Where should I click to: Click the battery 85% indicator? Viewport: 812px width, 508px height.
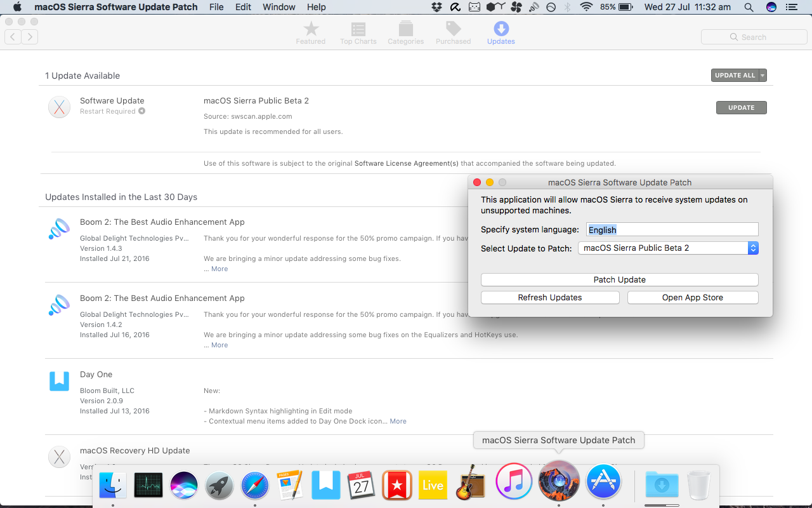pyautogui.click(x=616, y=7)
